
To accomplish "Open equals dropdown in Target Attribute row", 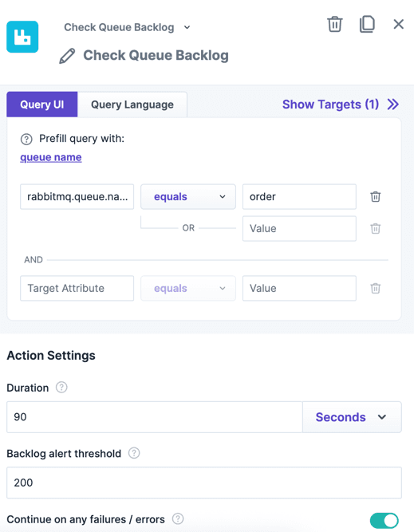I will [x=188, y=289].
